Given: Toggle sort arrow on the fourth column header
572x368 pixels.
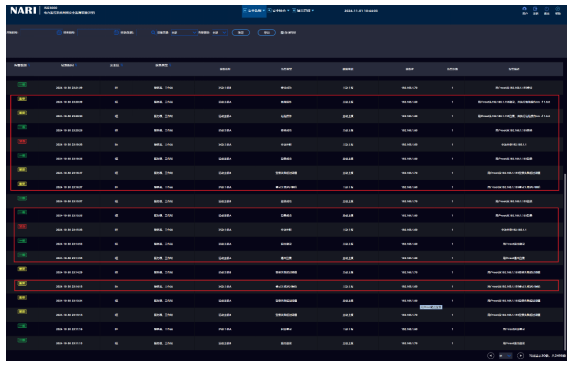Looking at the screenshot, I should click(x=170, y=65).
